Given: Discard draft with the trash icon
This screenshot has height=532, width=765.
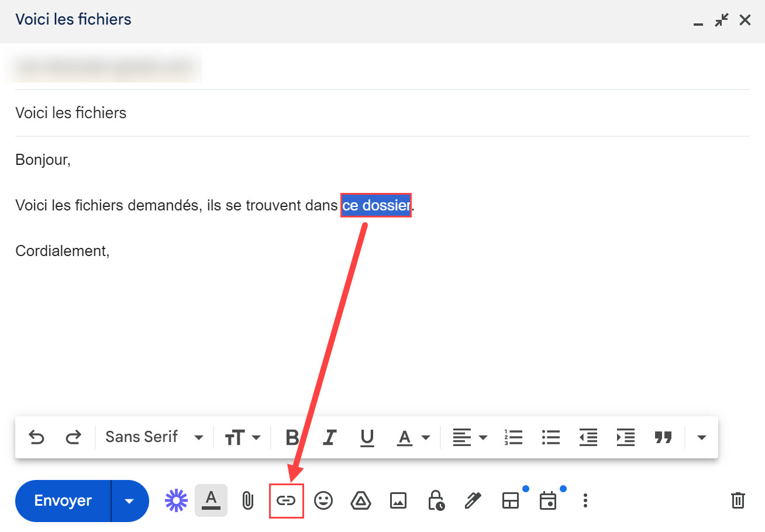Looking at the screenshot, I should click(738, 500).
